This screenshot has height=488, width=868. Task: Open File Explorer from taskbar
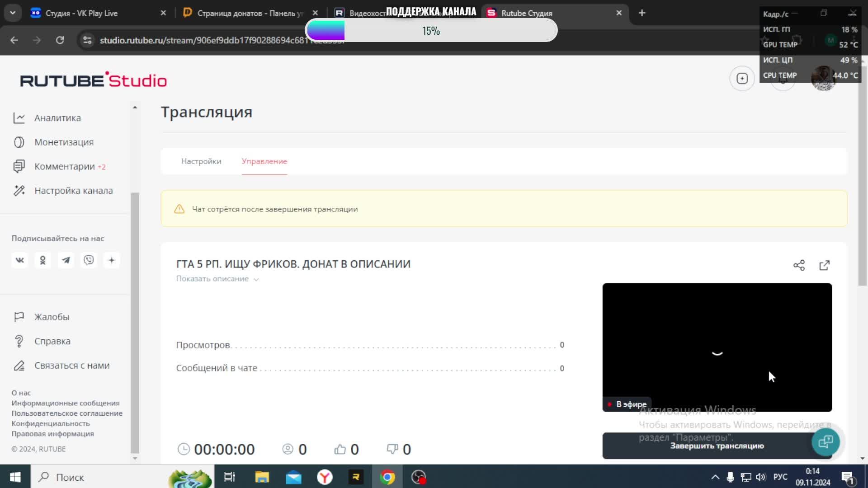pyautogui.click(x=262, y=477)
